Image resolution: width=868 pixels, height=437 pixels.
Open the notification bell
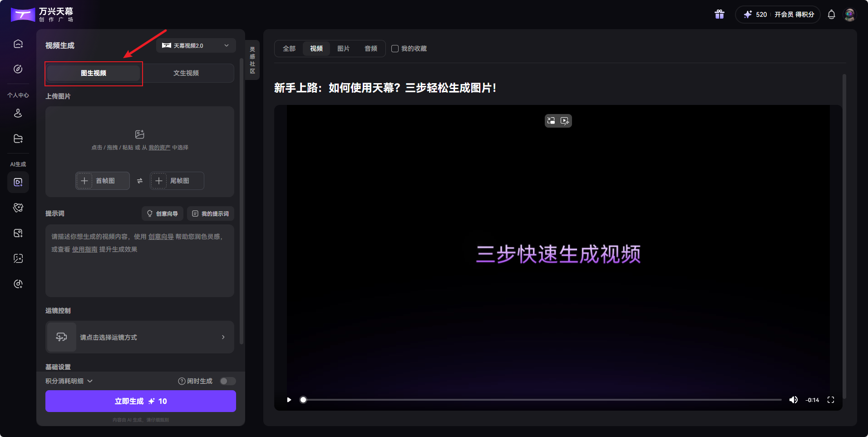832,14
